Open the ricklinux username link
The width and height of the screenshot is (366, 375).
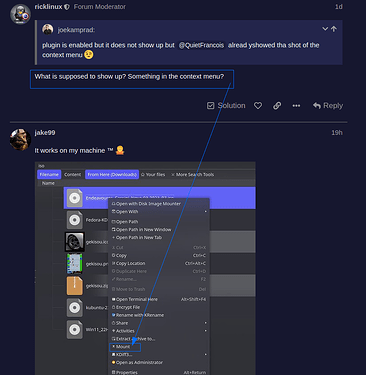click(x=48, y=7)
